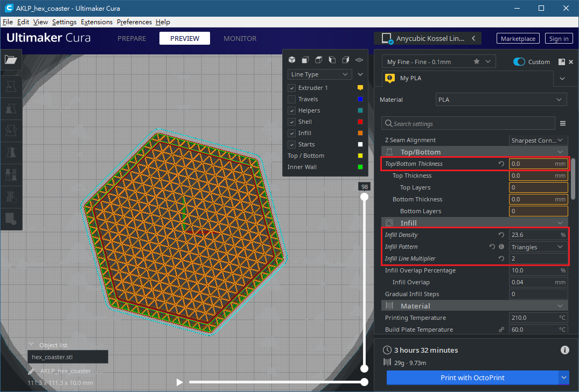The width and height of the screenshot is (579, 392).
Task: Open the My Fine profile dropdown
Action: (438, 61)
